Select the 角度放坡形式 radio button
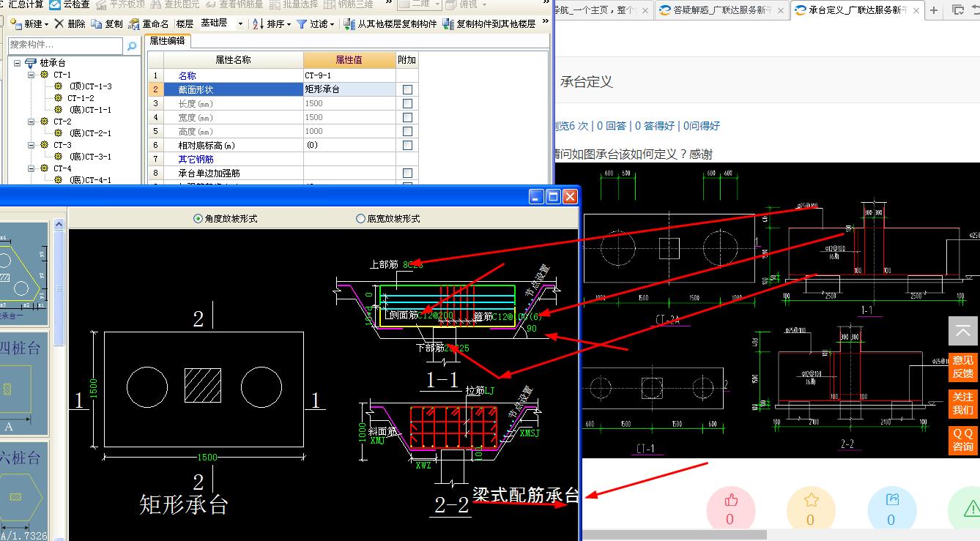The height and width of the screenshot is (541, 980). click(x=198, y=218)
